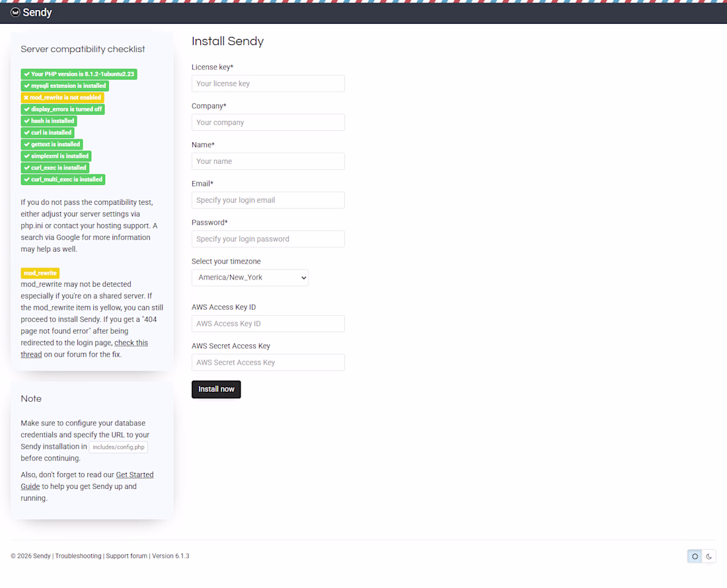The width and height of the screenshot is (727, 588).
Task: Click the Version 6.1.3 footer text
Action: click(171, 556)
